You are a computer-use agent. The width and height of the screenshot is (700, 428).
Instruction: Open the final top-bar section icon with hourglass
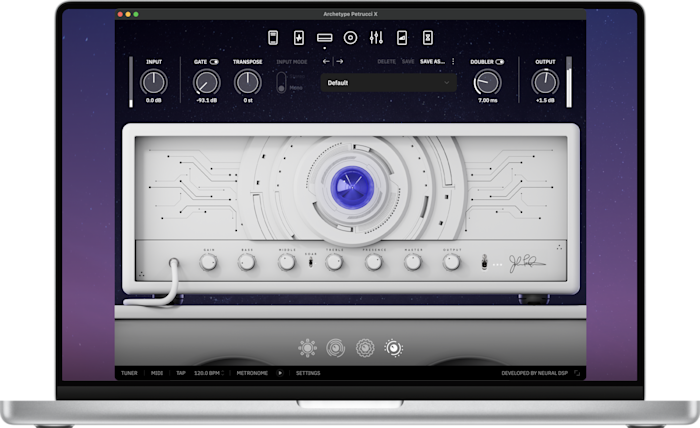pyautogui.click(x=428, y=37)
